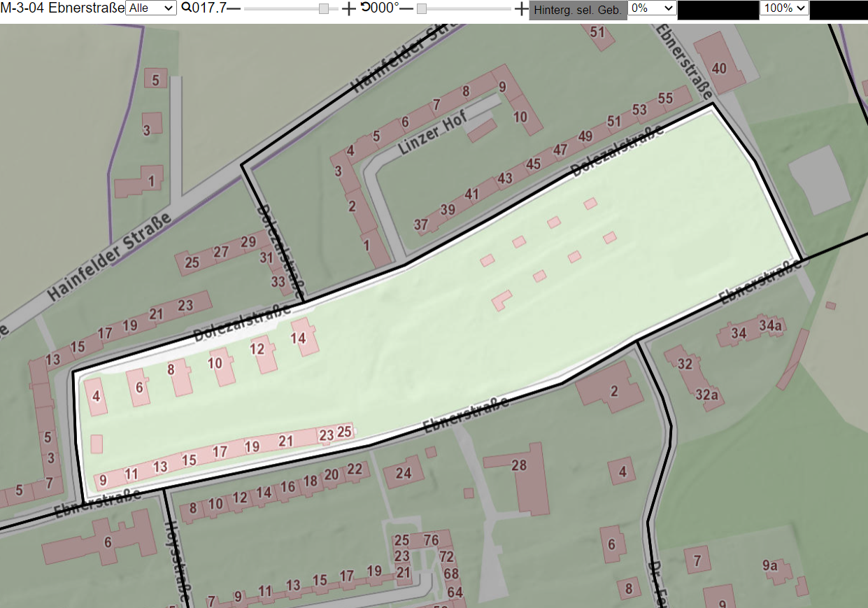
Task: Open the 'Alle' filter dropdown
Action: coord(151,8)
